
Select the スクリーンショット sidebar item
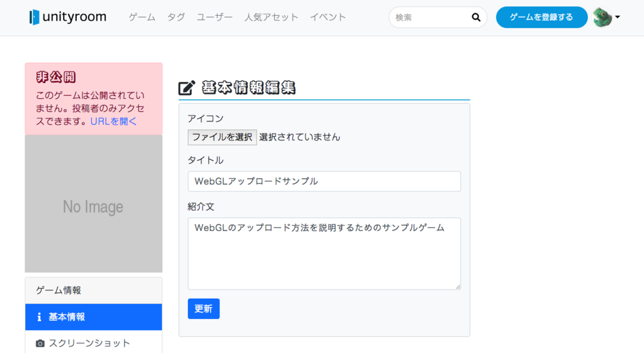pyautogui.click(x=94, y=343)
